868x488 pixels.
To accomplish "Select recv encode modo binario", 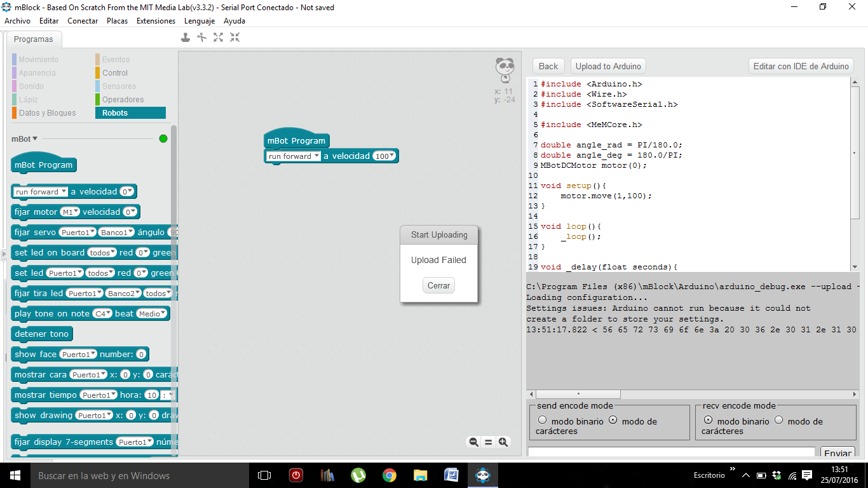I will [708, 420].
